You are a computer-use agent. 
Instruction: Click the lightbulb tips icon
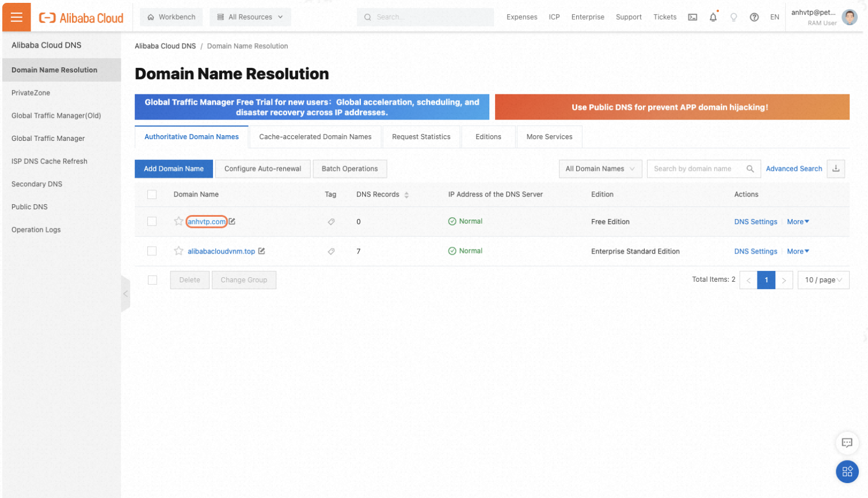pos(733,17)
